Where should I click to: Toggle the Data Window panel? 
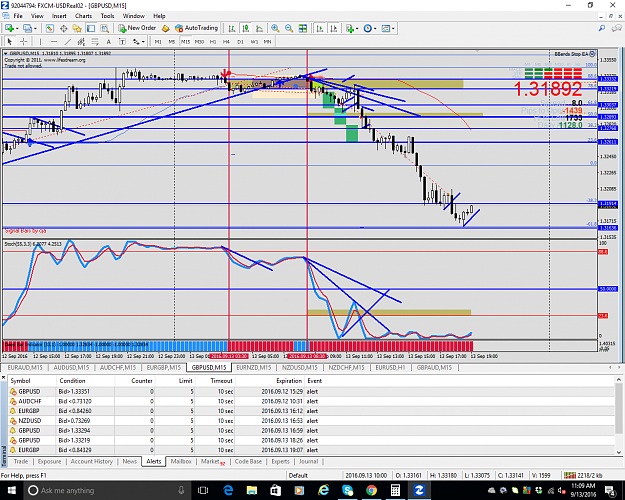(x=63, y=28)
